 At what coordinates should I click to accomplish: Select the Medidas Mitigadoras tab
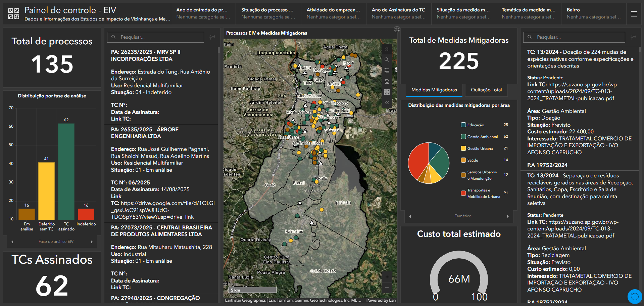[x=434, y=90]
